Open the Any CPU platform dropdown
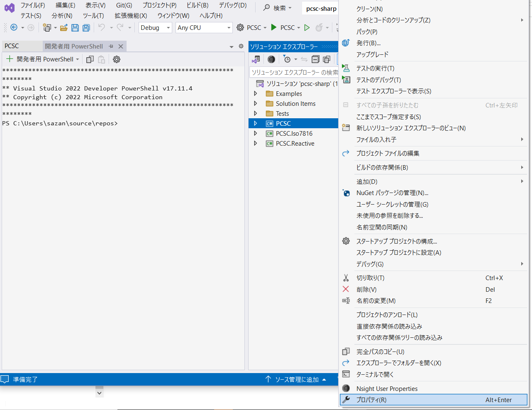The height and width of the screenshot is (410, 532). [x=204, y=27]
